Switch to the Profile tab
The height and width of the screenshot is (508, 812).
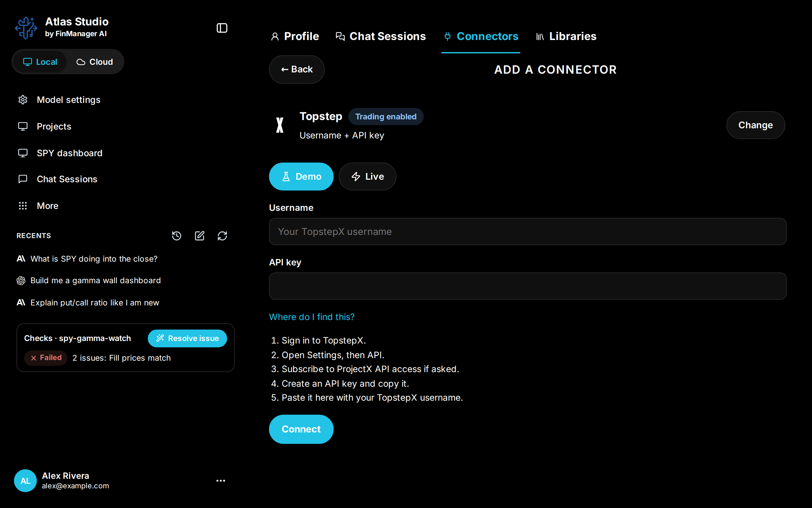(x=295, y=36)
